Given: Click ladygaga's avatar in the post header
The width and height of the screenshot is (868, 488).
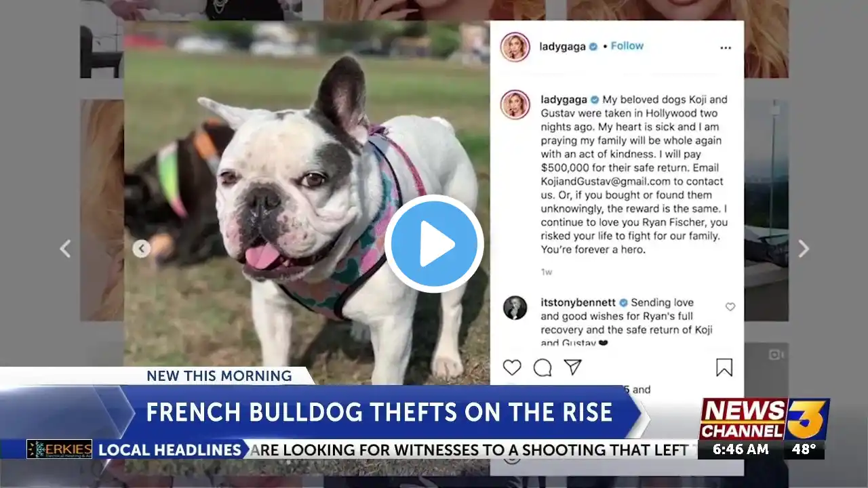Looking at the screenshot, I should click(515, 47).
